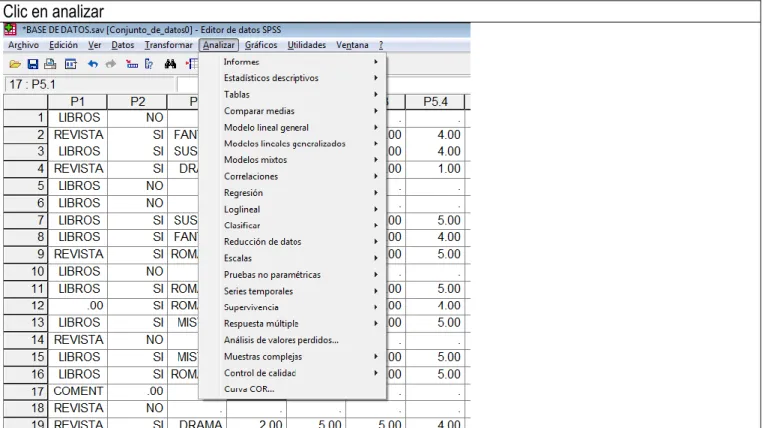Image resolution: width=762 pixels, height=428 pixels.
Task: Open the Ver menu
Action: 95,45
